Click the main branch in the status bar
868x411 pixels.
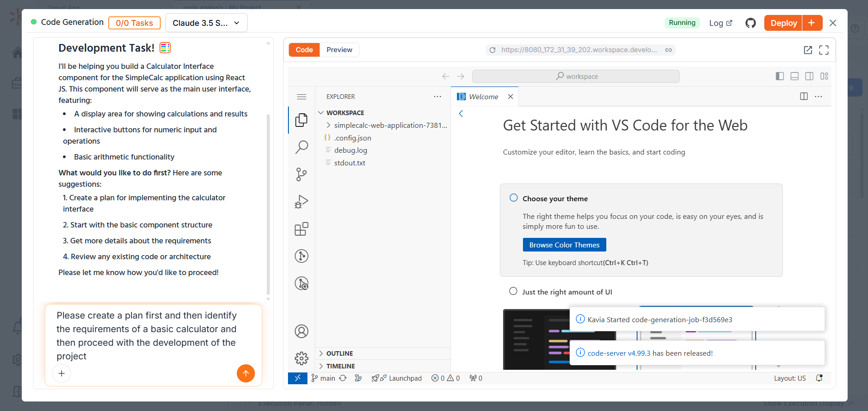click(323, 378)
